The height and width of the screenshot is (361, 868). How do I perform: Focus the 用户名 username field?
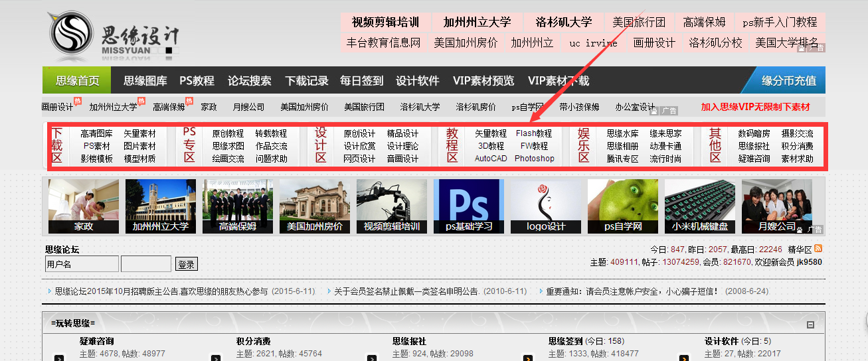(x=82, y=264)
